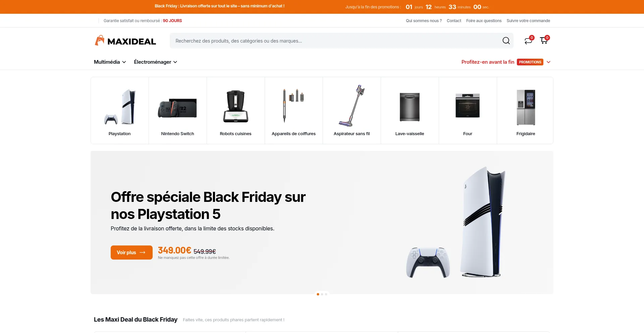Expand the Promotions chevron
This screenshot has width=644, height=333.
coord(548,62)
